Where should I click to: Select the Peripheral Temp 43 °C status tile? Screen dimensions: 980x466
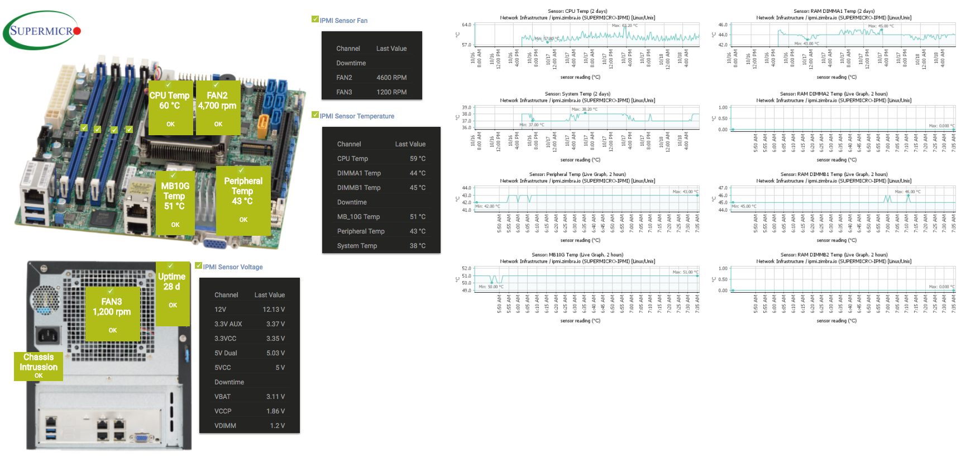[243, 201]
